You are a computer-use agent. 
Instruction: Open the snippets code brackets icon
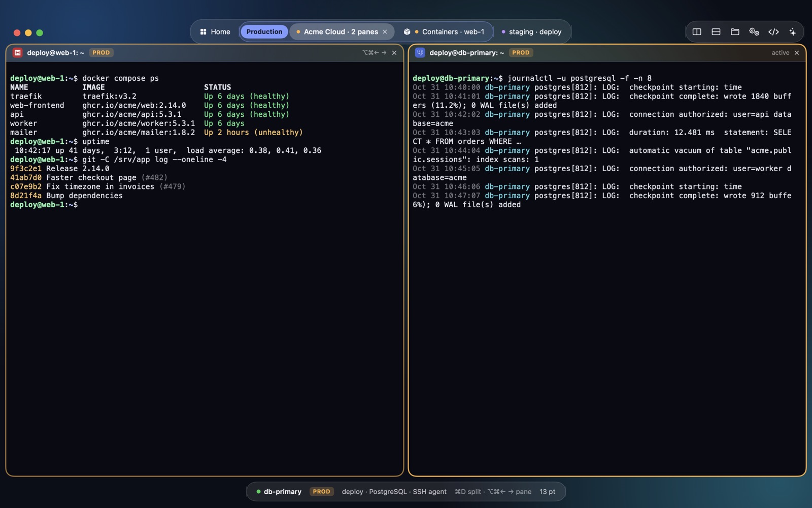[x=773, y=31]
